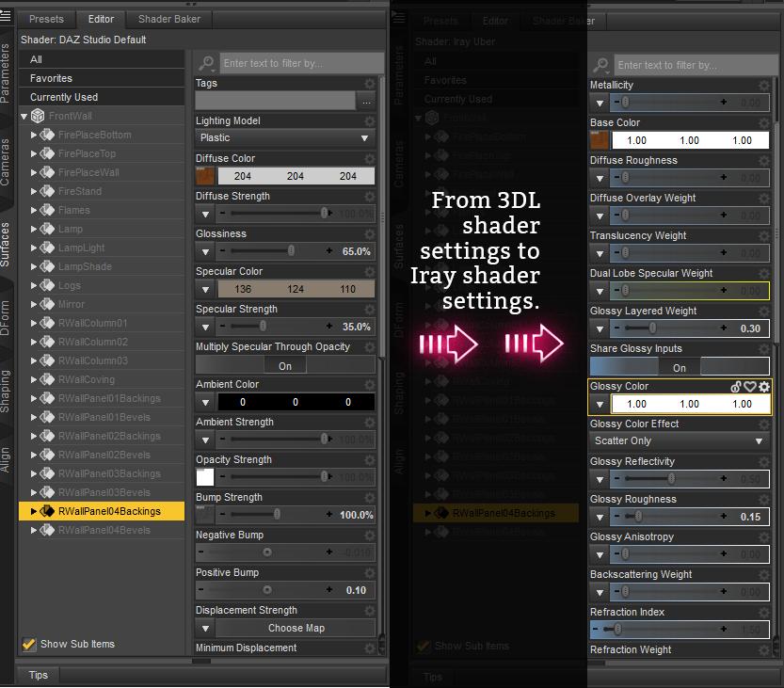Screen dimensions: 784x688
Task: Click the Specular Color 136 124 110 swatch
Action: (x=296, y=289)
